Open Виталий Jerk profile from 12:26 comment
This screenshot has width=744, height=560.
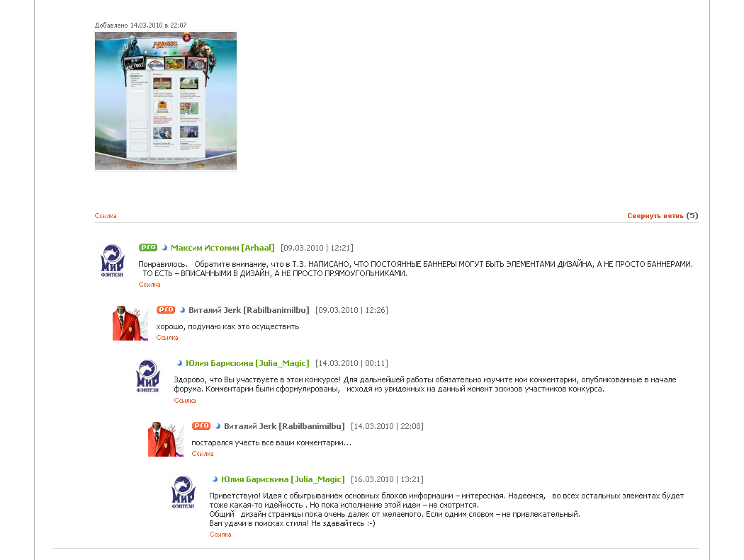tap(249, 310)
